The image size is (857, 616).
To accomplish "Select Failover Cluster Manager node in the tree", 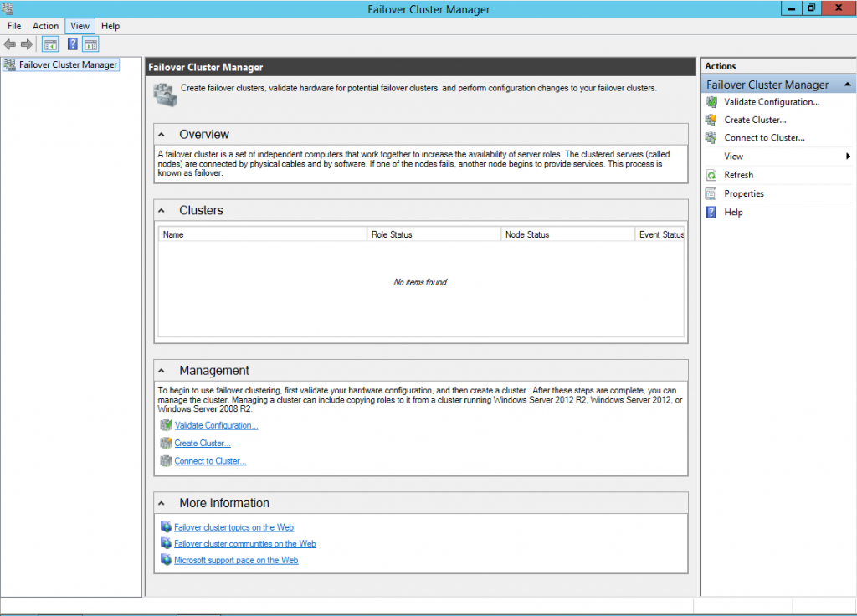I will pos(68,64).
